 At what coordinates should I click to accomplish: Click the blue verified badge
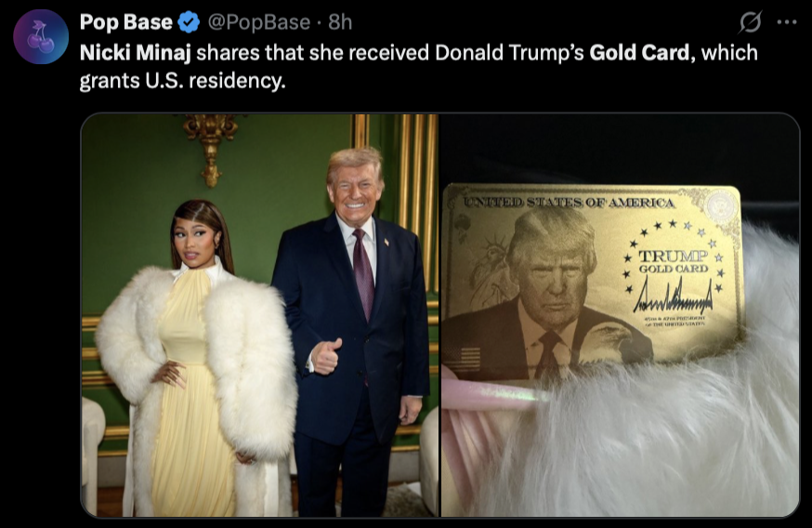coord(189,22)
